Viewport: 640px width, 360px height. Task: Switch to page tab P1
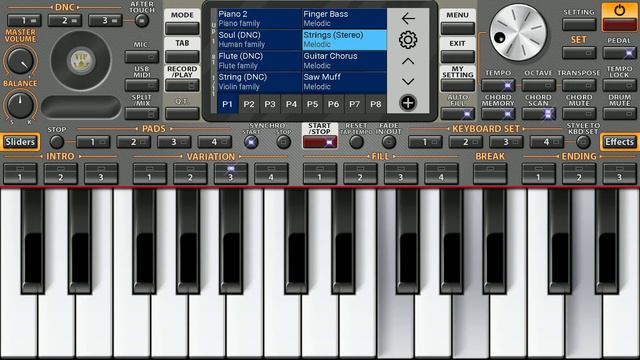coord(227,104)
